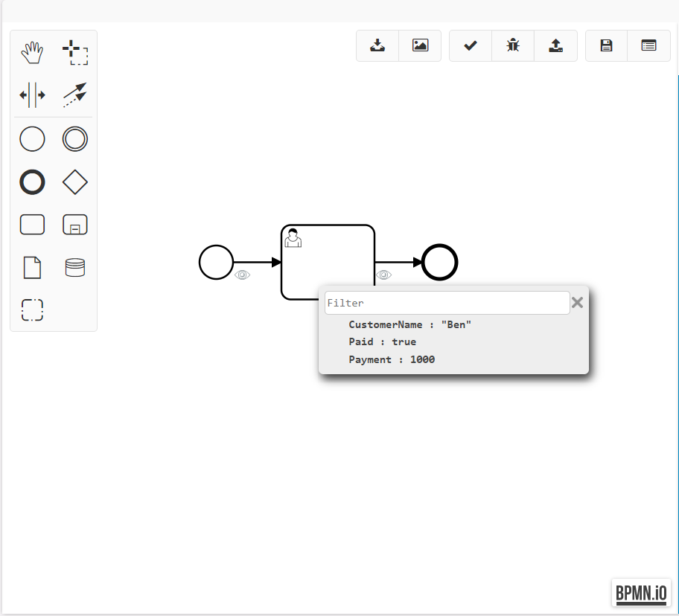Export diagram as image
This screenshot has height=616, width=679.
coord(420,45)
